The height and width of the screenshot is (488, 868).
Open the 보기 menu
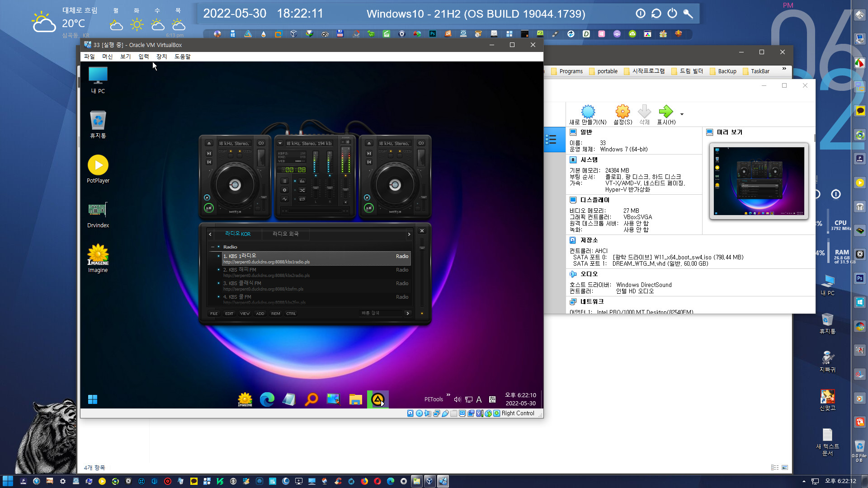125,56
